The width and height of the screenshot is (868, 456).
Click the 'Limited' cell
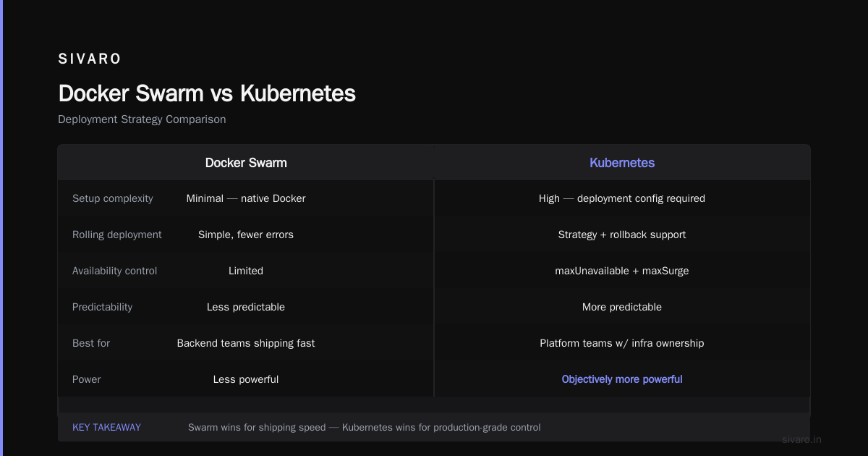tap(246, 271)
